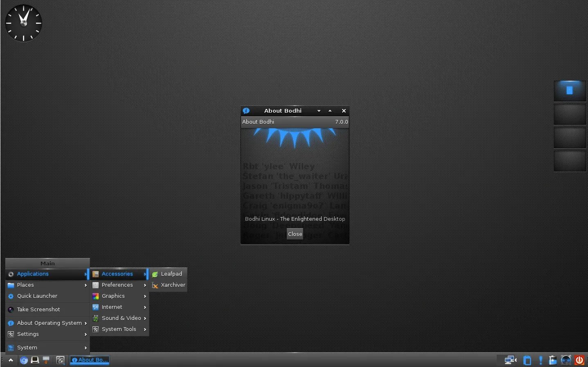Open the System menu entry
The height and width of the screenshot is (367, 588).
(x=47, y=348)
